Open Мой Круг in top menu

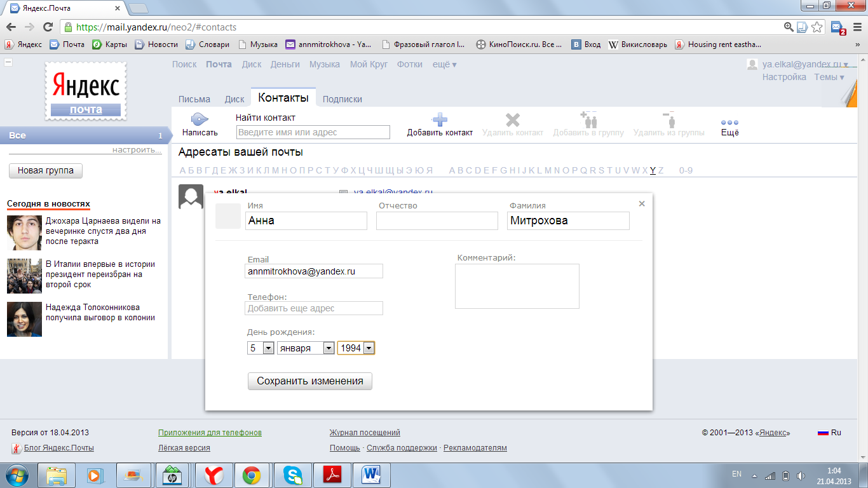369,64
